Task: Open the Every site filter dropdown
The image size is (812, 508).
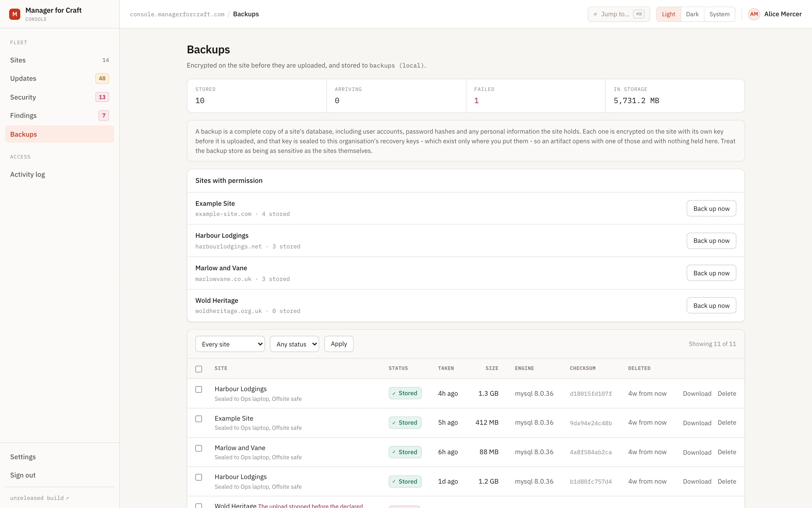Action: point(230,344)
